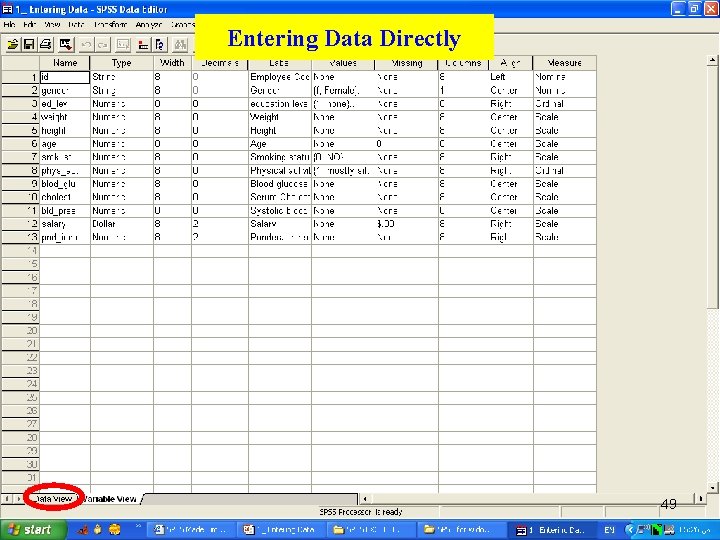Click the Female values cell for gender

pos(343,90)
